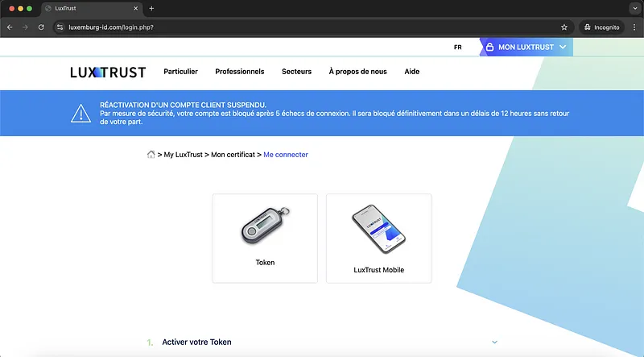644x357 pixels.
Task: Reload the current page
Action: click(x=41, y=27)
